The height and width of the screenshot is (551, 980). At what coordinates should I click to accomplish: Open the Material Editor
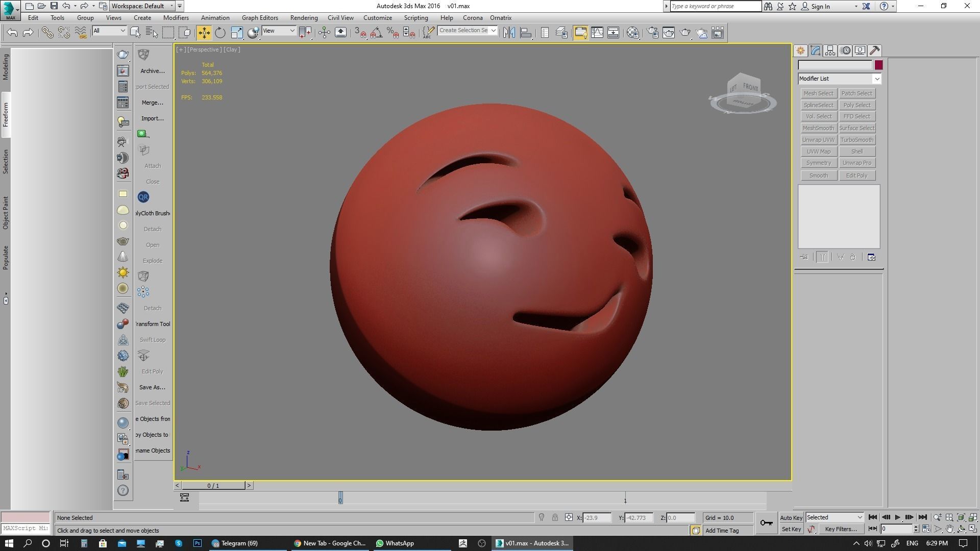click(633, 33)
